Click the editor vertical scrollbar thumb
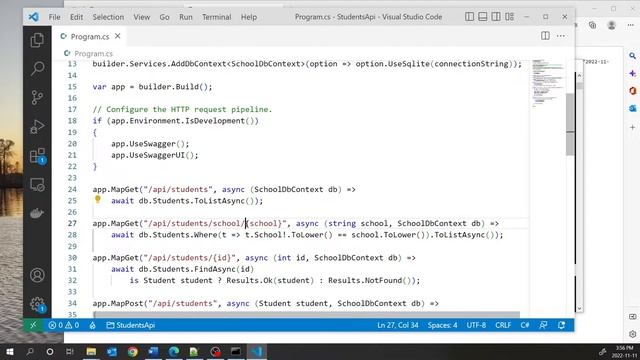640x360 pixels. pos(570,124)
